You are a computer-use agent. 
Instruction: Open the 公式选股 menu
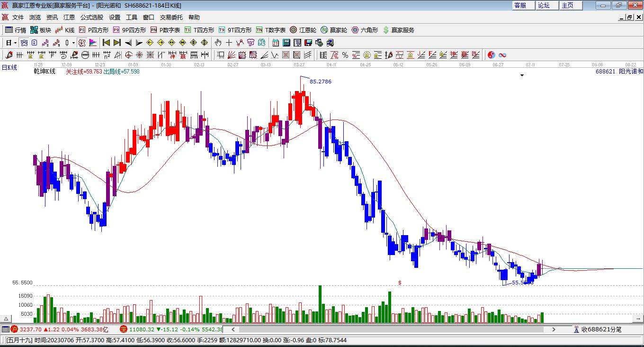[92, 18]
